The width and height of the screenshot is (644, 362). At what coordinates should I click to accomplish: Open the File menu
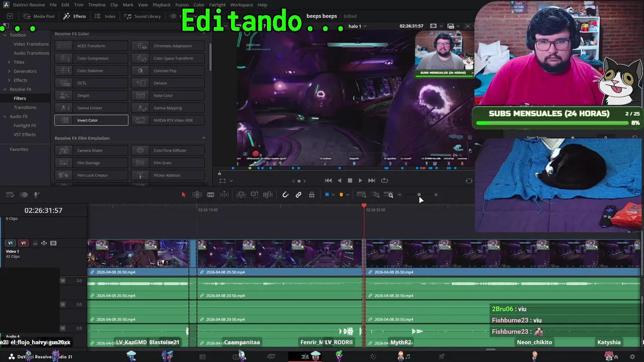coord(53,5)
